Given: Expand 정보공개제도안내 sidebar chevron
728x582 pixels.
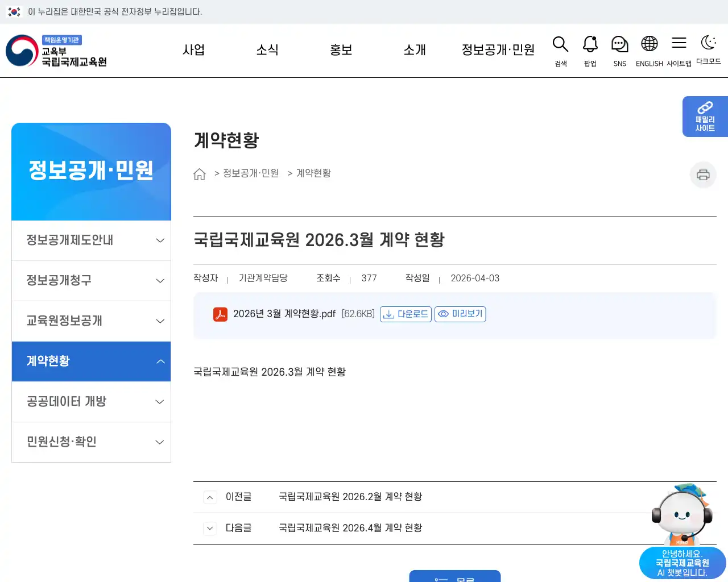Looking at the screenshot, I should click(x=160, y=240).
